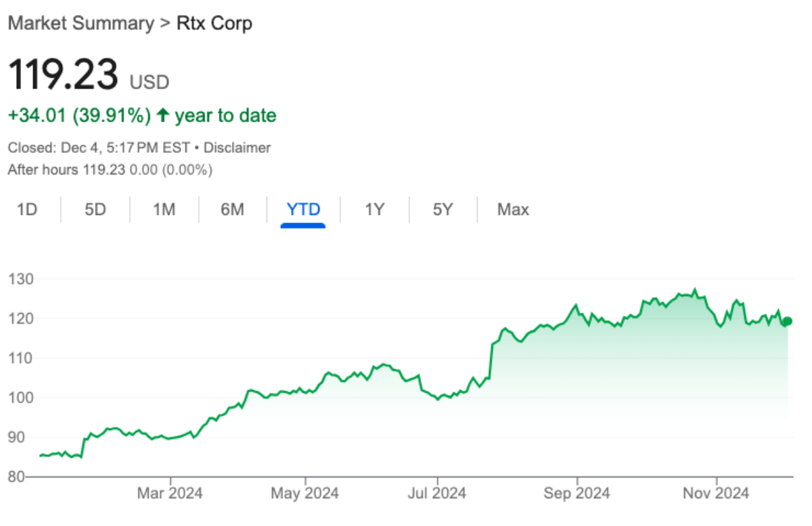Click the green dot at chart end

click(787, 321)
